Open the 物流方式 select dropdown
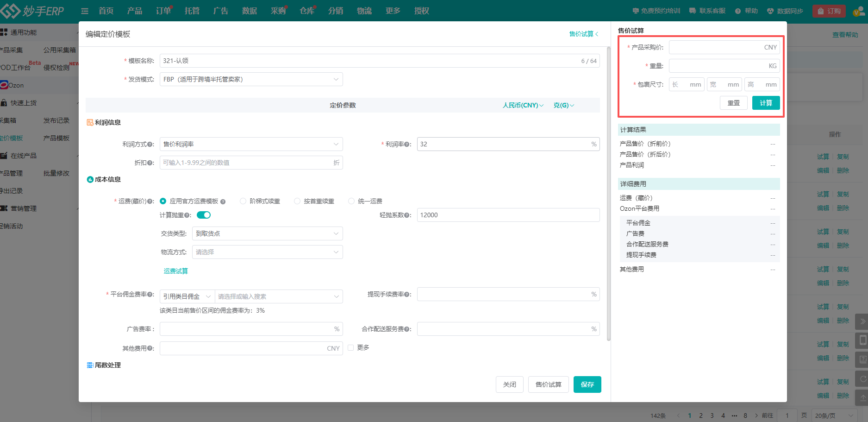This screenshot has height=422, width=868. (267, 252)
